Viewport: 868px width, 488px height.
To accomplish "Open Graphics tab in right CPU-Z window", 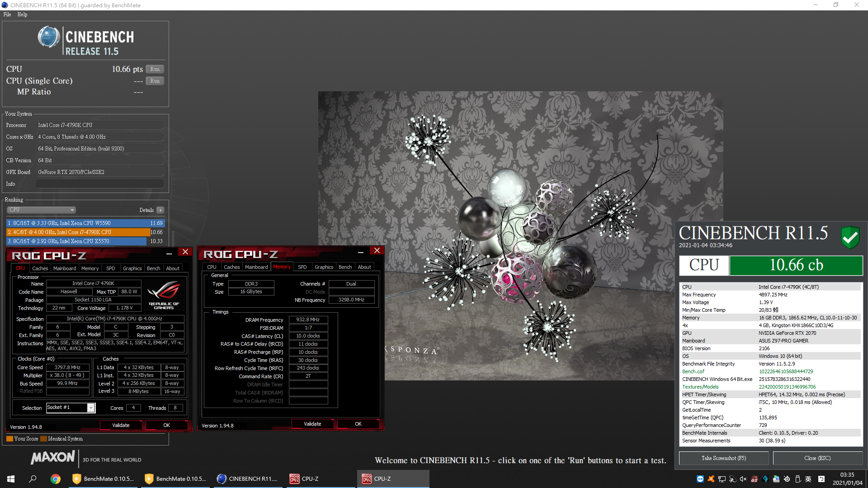I will (x=324, y=267).
